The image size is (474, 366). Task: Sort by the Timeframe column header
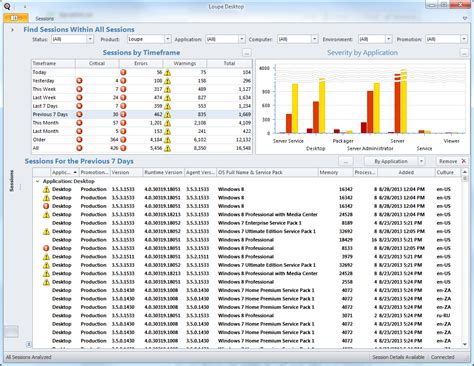coord(53,63)
